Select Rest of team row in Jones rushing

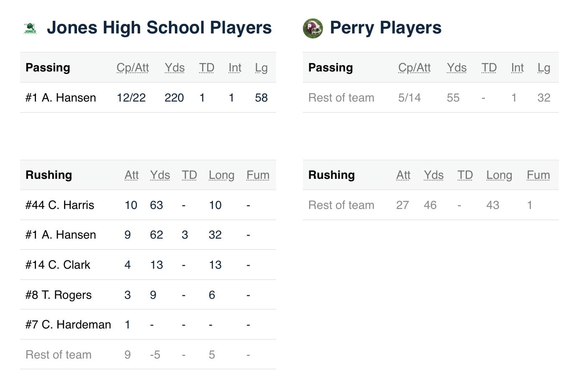59,355
